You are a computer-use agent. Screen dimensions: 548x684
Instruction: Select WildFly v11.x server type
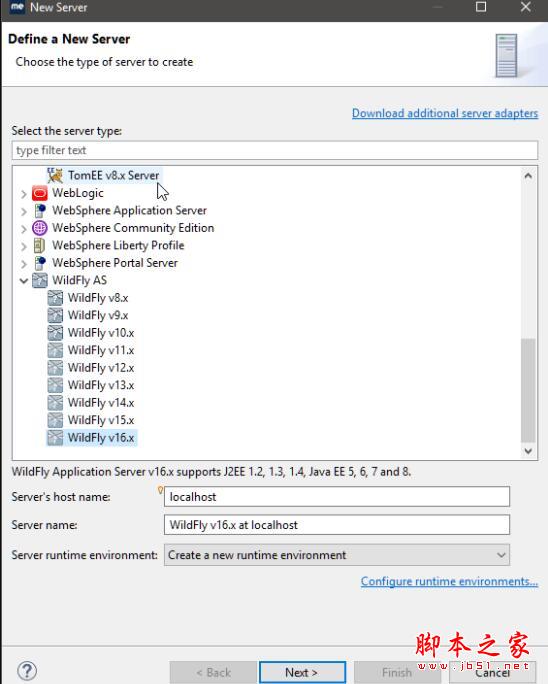[101, 350]
